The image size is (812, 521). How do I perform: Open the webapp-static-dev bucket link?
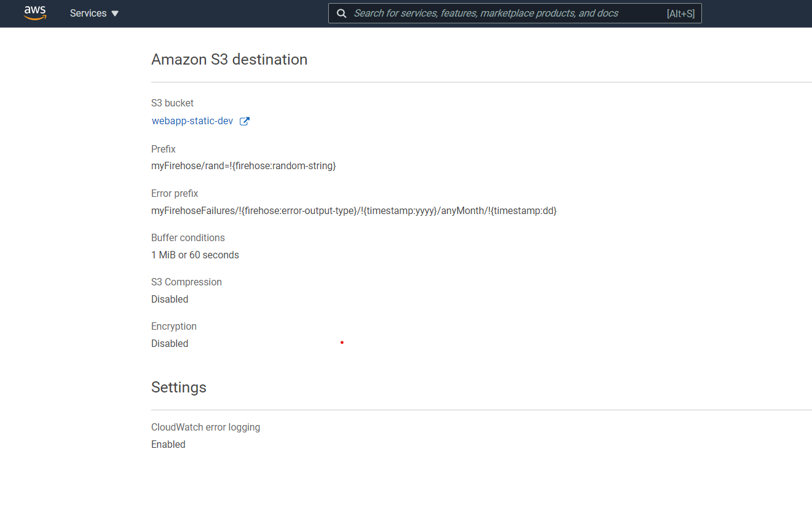pyautogui.click(x=192, y=121)
